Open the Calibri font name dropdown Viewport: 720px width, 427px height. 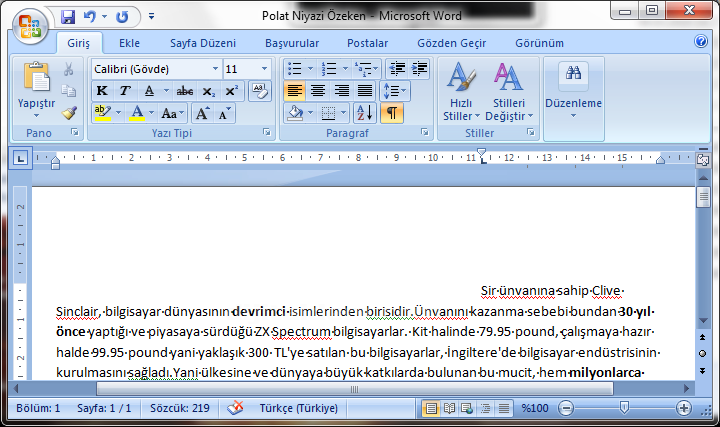click(x=215, y=69)
